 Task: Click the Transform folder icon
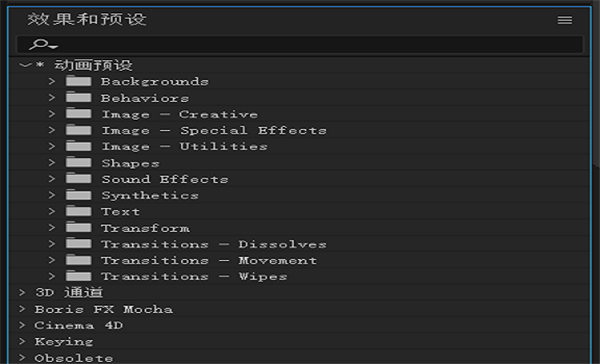pyautogui.click(x=78, y=228)
